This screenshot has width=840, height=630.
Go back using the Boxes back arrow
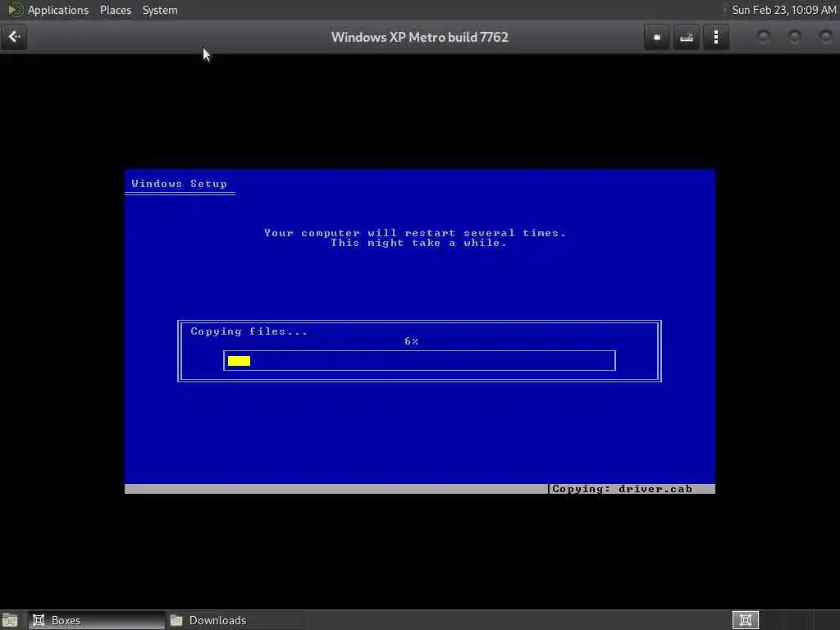pos(14,37)
